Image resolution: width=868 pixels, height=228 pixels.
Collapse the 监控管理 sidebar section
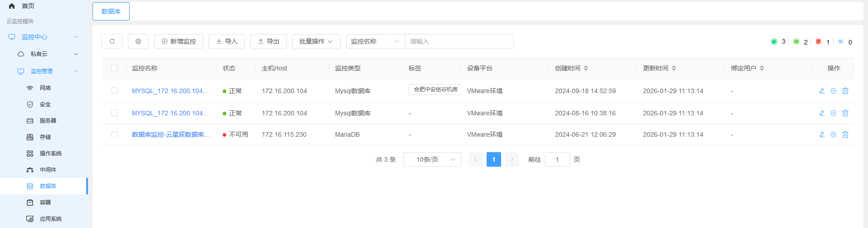click(x=76, y=71)
